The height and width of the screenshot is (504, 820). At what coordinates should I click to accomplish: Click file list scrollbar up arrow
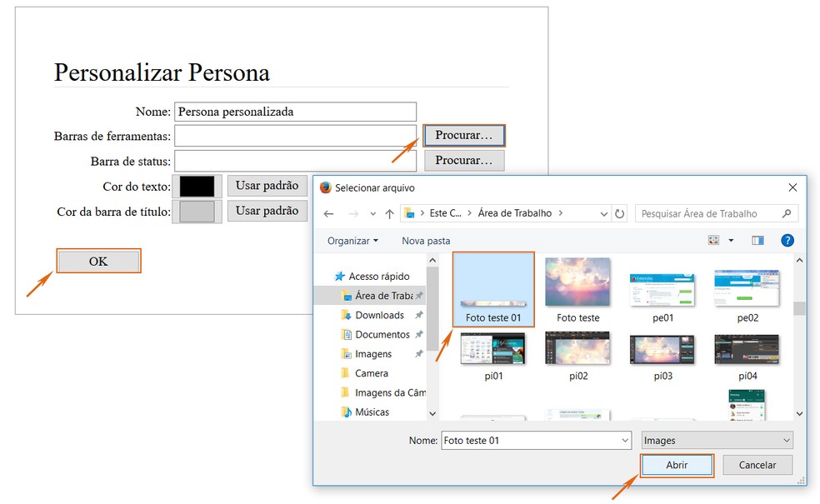pyautogui.click(x=799, y=260)
